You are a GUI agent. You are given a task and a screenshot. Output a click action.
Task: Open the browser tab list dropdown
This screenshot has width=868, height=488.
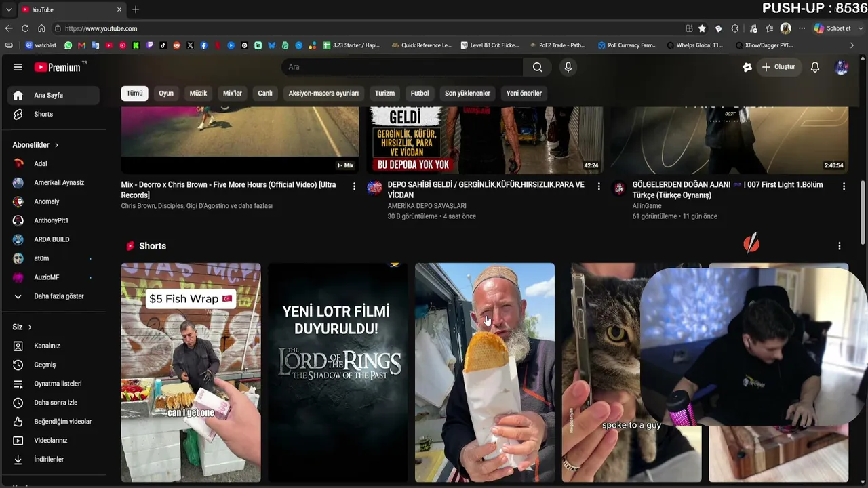pyautogui.click(x=8, y=9)
